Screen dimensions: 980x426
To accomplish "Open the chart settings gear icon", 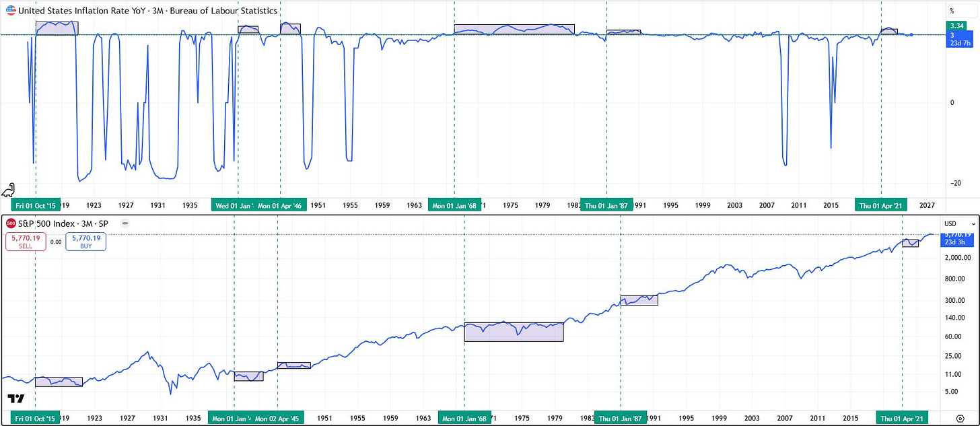I will pyautogui.click(x=960, y=418).
